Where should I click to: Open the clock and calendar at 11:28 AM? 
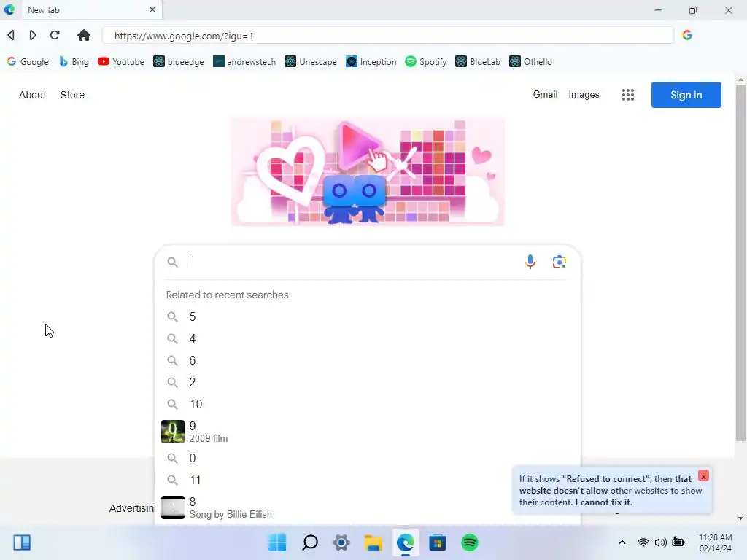click(x=715, y=542)
